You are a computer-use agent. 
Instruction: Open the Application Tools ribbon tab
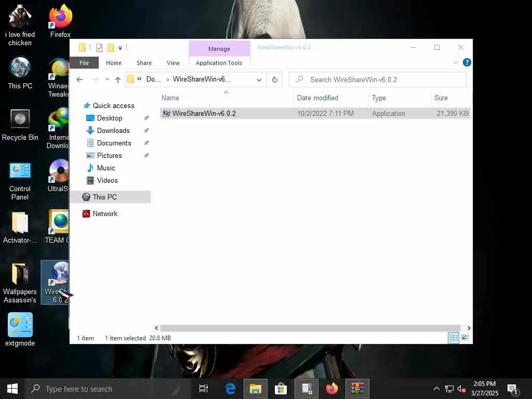pos(219,63)
